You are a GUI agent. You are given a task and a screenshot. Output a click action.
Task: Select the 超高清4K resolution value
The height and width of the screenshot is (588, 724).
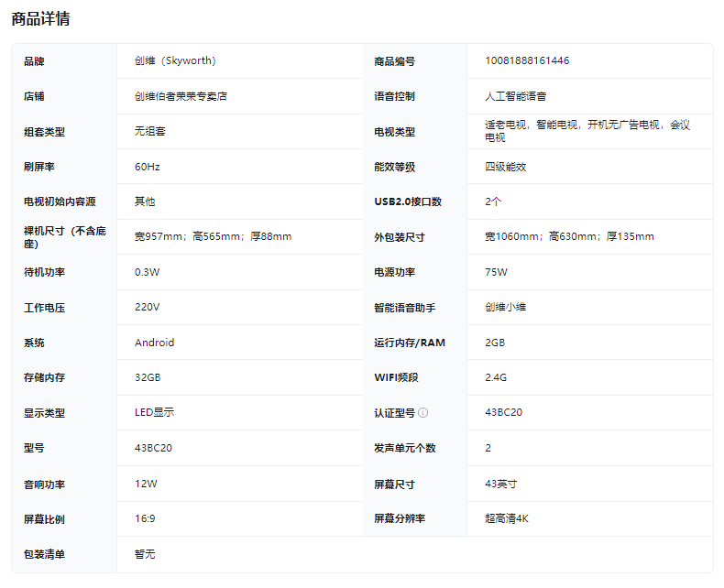pos(507,518)
